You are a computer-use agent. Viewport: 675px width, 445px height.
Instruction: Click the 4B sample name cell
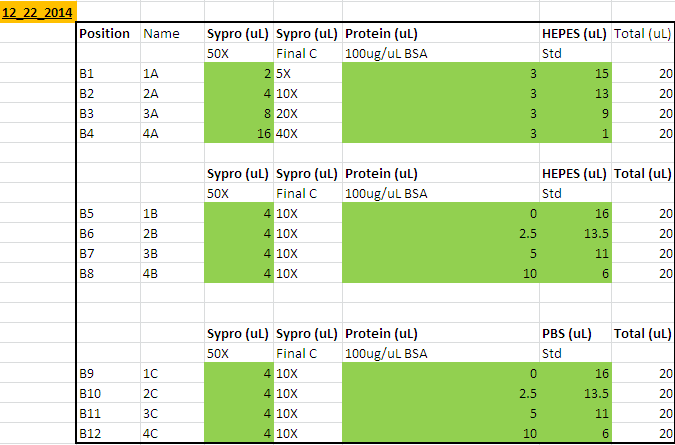point(171,273)
